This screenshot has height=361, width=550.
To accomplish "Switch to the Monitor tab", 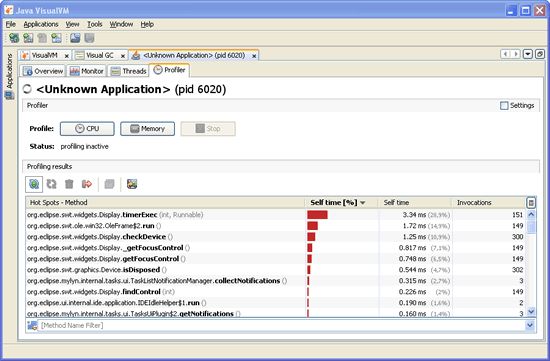I will tap(87, 71).
